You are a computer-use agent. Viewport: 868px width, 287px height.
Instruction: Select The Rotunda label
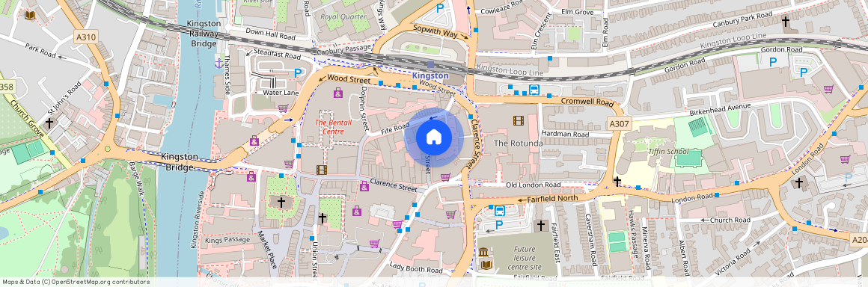point(518,143)
